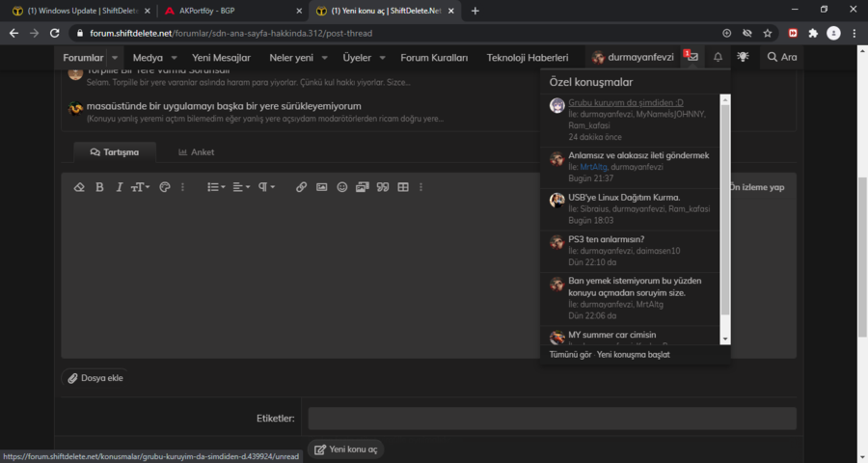Expand the Üyeler dropdown arrow
This screenshot has width=868, height=463.
tap(382, 58)
